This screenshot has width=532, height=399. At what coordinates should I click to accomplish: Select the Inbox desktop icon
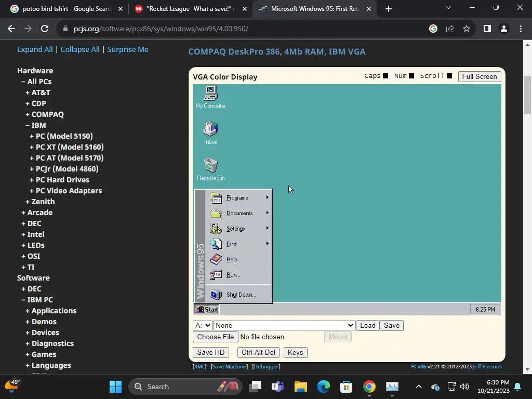tap(210, 133)
